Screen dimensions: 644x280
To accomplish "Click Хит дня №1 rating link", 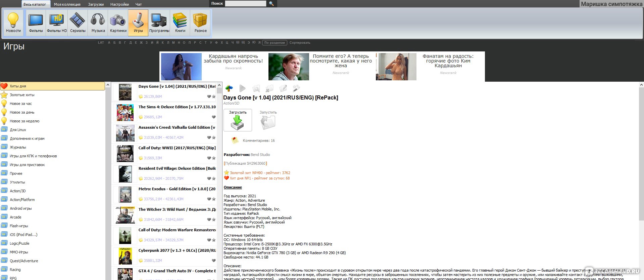I will pyautogui.click(x=259, y=178).
